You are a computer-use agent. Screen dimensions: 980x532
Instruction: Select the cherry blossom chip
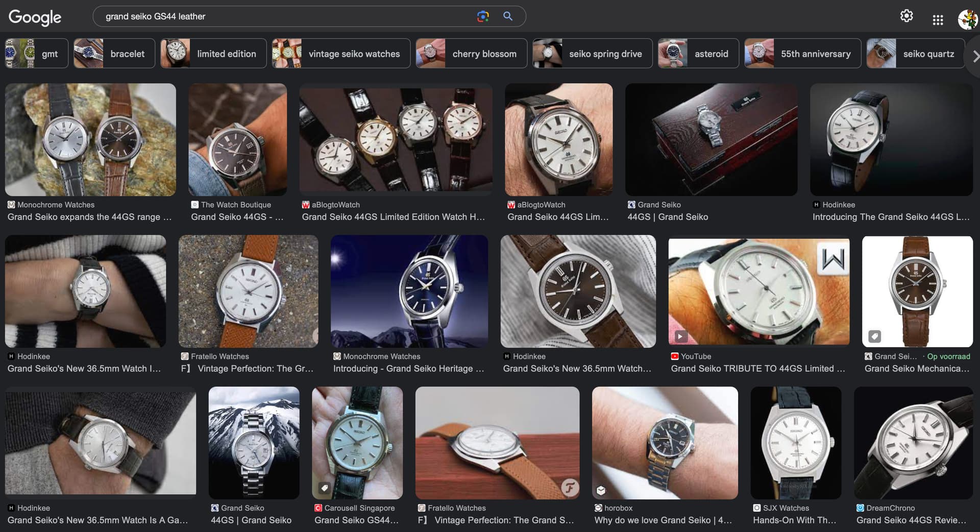click(x=471, y=54)
